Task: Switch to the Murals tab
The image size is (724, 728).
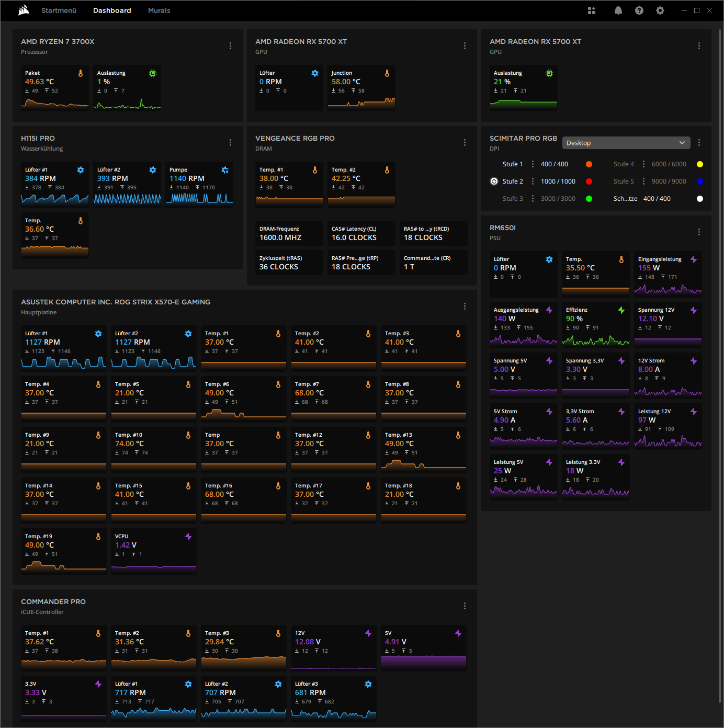Action: pyautogui.click(x=159, y=10)
